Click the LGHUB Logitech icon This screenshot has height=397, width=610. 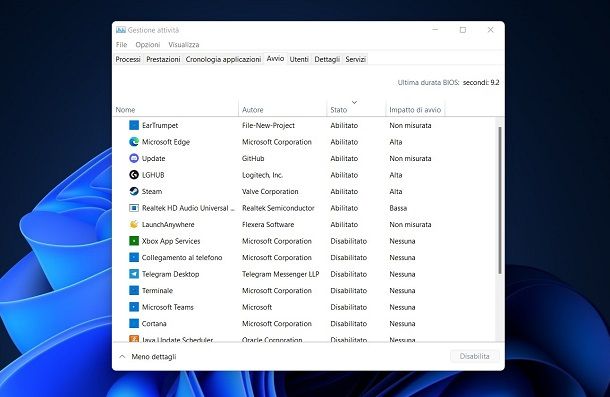pyautogui.click(x=134, y=175)
